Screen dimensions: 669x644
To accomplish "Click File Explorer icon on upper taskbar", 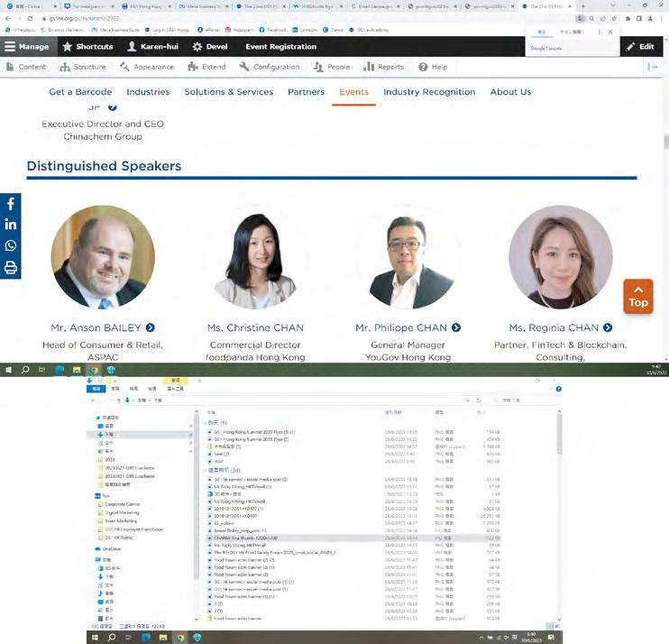I will (77, 370).
